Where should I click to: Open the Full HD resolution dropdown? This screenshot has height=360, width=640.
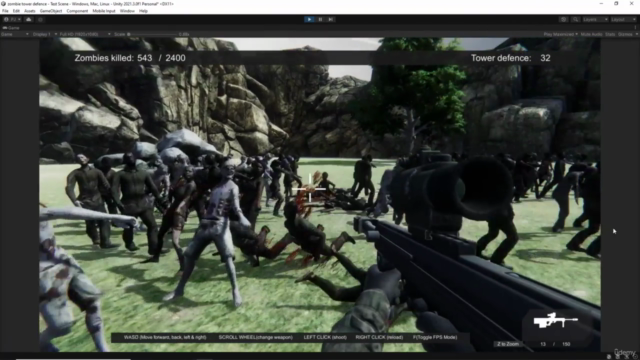coord(85,34)
